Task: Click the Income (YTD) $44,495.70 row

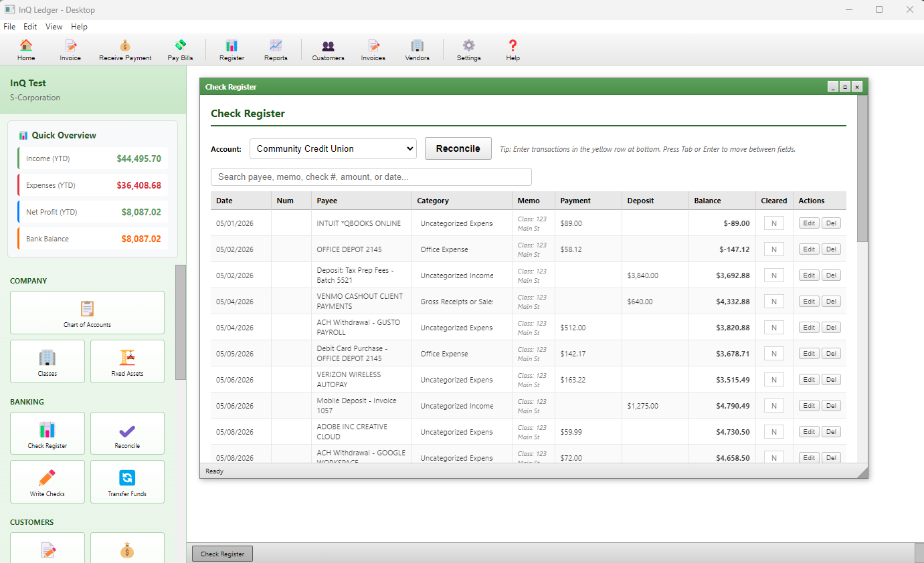Action: [92, 158]
